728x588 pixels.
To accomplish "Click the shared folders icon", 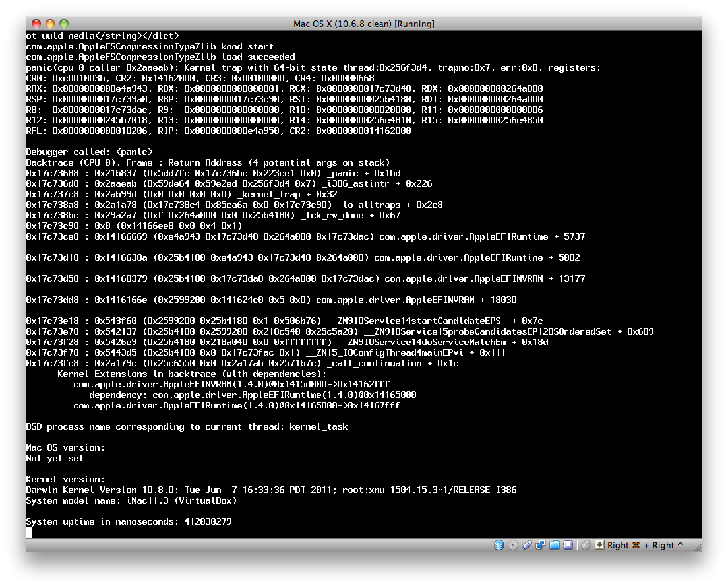I will pyautogui.click(x=555, y=545).
